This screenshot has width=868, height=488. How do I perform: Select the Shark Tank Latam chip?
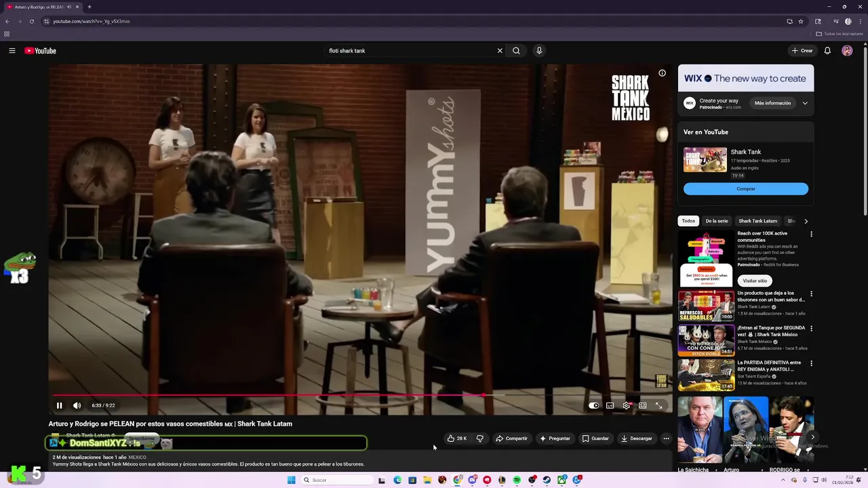[x=757, y=221]
